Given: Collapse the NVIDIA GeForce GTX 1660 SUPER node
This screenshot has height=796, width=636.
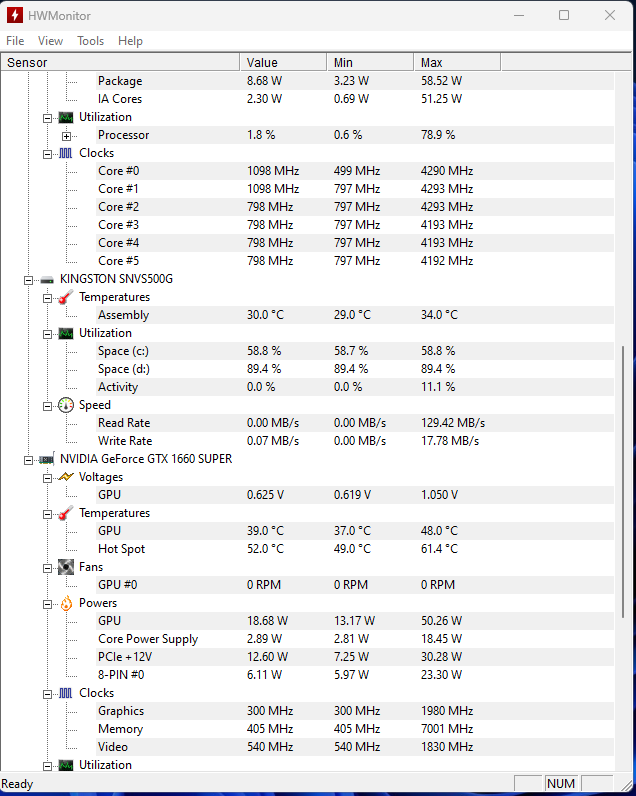Looking at the screenshot, I should tap(28, 460).
